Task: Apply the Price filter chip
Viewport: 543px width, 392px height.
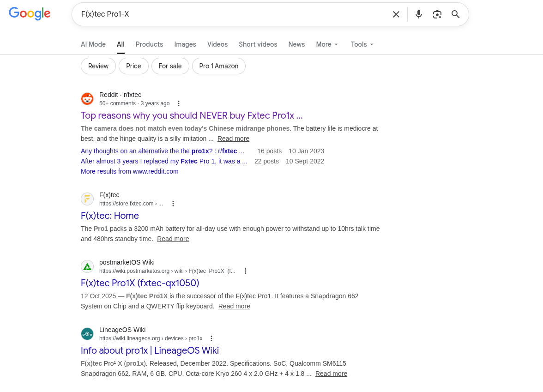Action: 134,66
